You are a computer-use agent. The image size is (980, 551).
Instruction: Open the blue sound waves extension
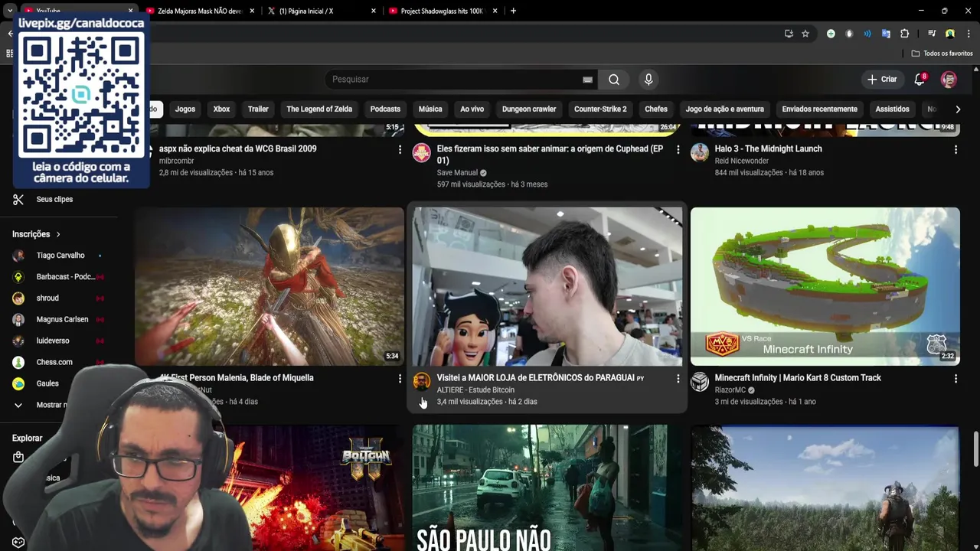tap(867, 34)
